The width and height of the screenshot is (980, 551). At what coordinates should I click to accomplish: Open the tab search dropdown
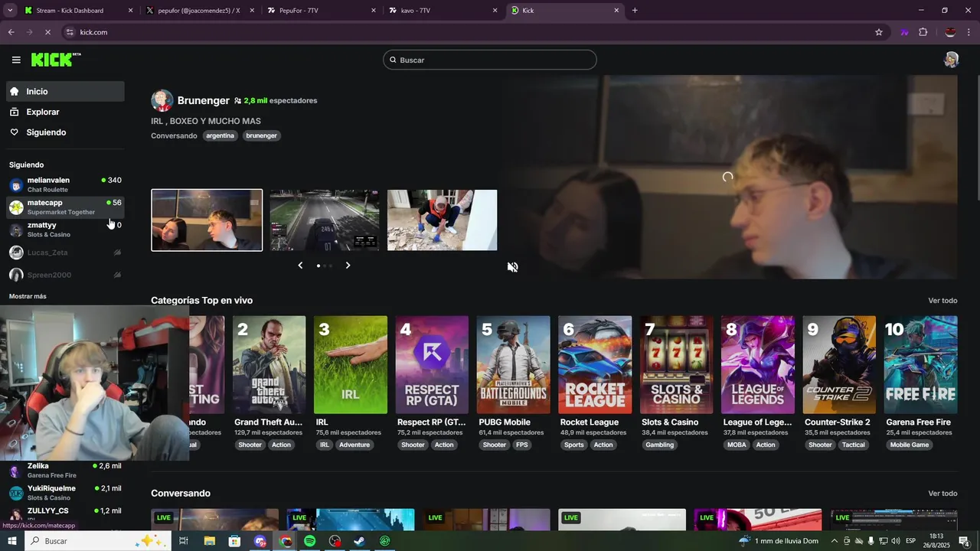coord(10,11)
